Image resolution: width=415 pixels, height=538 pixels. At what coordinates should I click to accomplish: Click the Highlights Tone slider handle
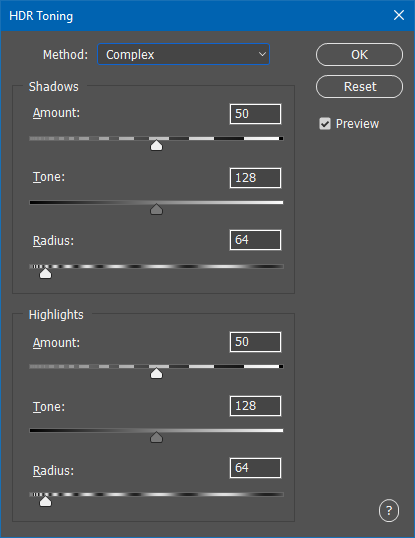click(156, 437)
